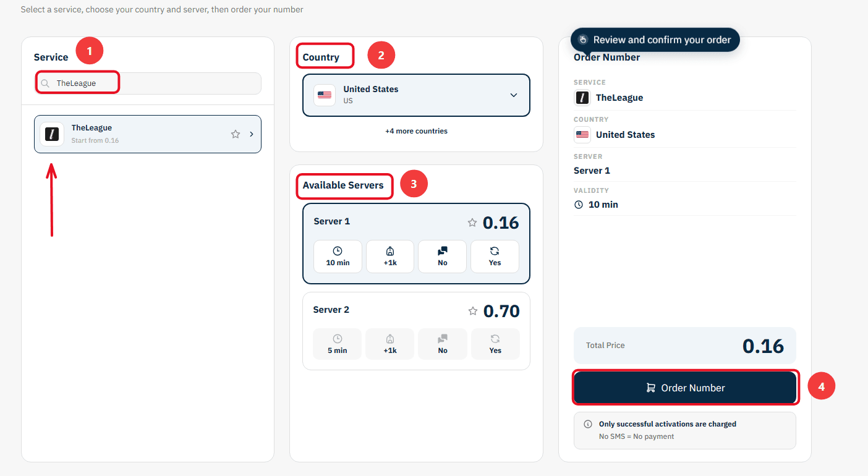This screenshot has width=868, height=476.
Task: Click 'Only successful activations are charged' text
Action: click(668, 425)
